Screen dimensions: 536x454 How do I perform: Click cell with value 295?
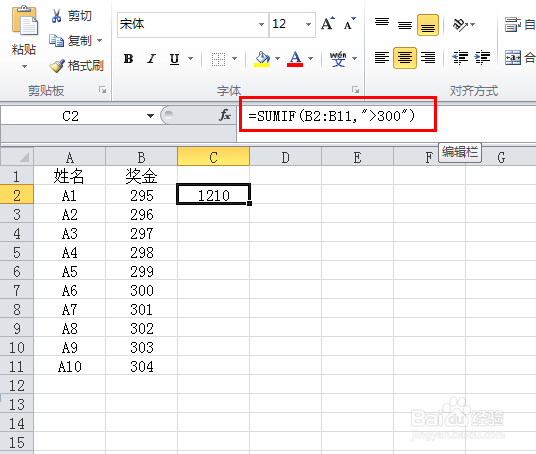coord(142,195)
